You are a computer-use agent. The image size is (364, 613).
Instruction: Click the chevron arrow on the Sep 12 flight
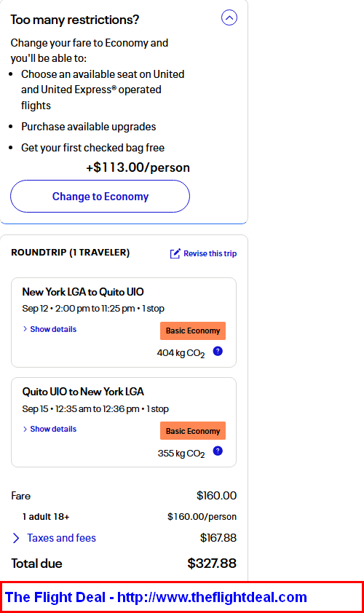click(25, 329)
